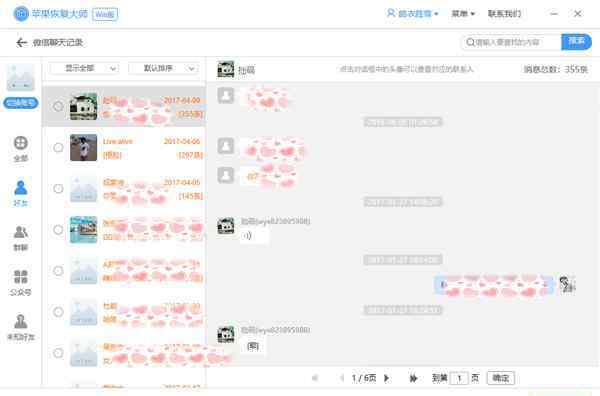Image resolution: width=600 pixels, height=396 pixels.
Task: Open the 全部 category in the sidebar
Action: click(x=21, y=148)
